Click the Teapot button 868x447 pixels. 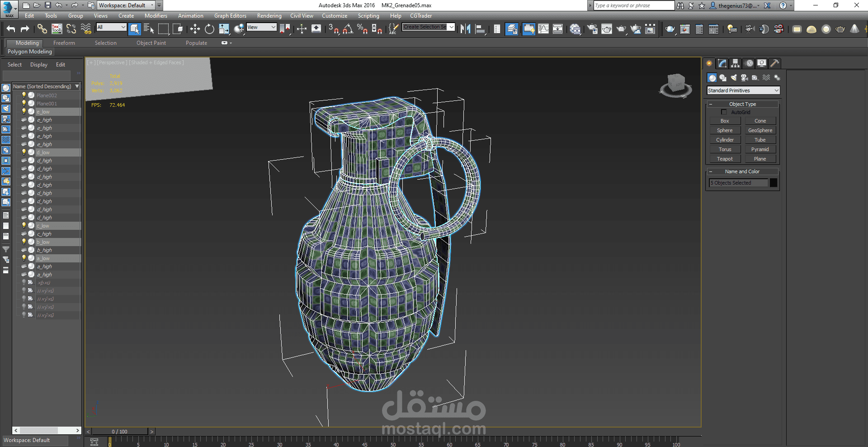point(725,159)
